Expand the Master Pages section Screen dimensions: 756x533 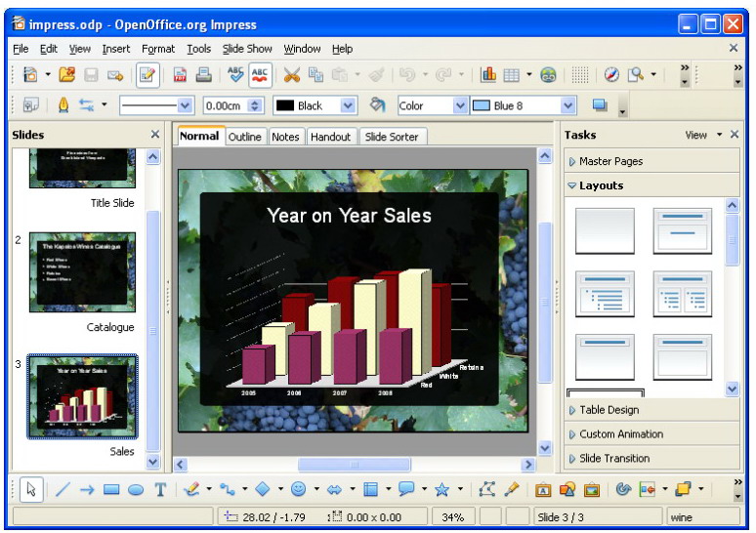[x=651, y=161]
